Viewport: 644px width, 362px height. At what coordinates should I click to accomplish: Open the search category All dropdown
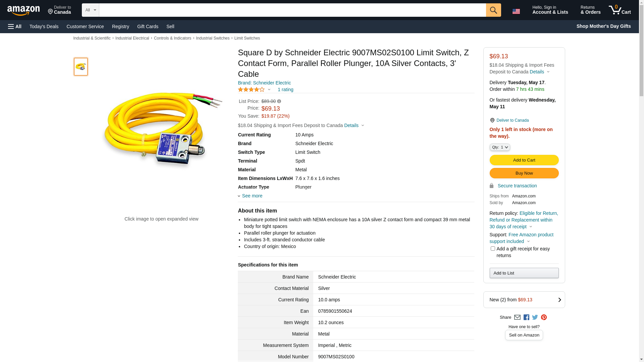(90, 10)
